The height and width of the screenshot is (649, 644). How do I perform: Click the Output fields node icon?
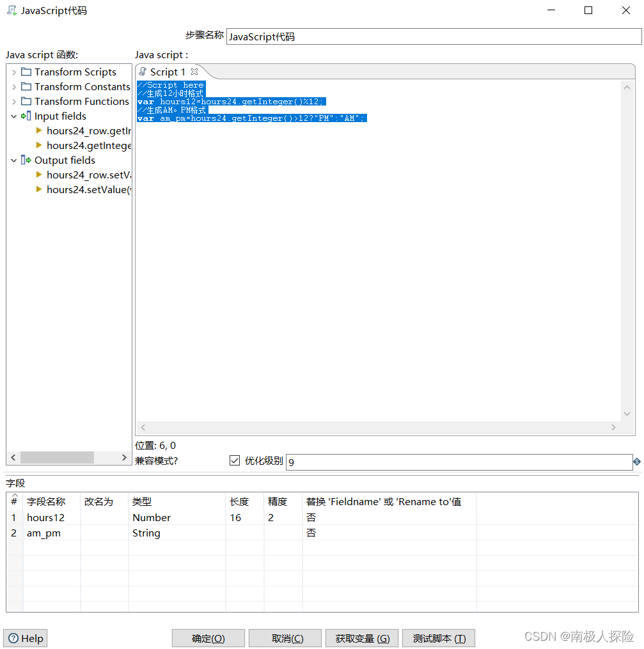point(26,160)
